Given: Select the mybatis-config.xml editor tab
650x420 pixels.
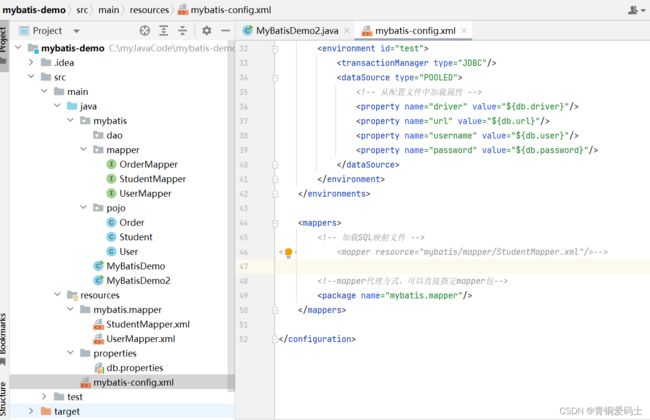Looking at the screenshot, I should 415,31.
